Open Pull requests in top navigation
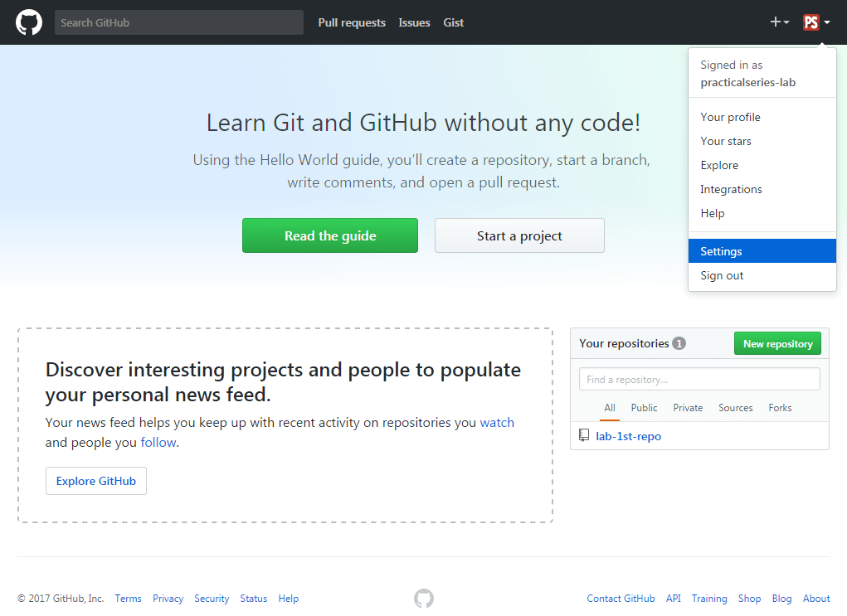This screenshot has width=847, height=616. click(352, 22)
